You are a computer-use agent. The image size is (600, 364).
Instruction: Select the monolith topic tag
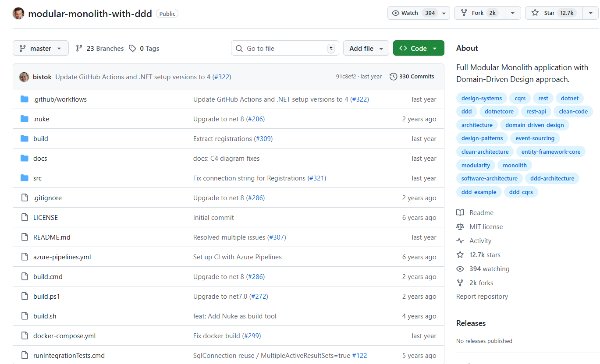click(515, 165)
